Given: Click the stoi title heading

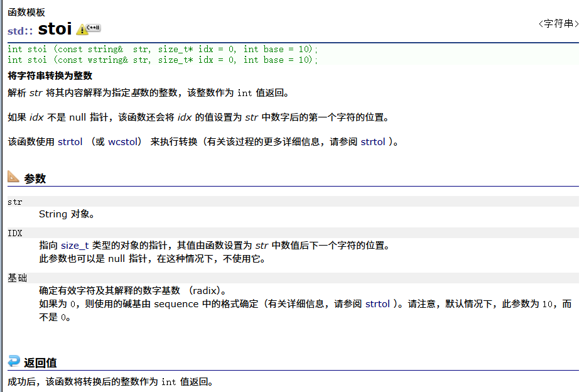Looking at the screenshot, I should 55,29.
